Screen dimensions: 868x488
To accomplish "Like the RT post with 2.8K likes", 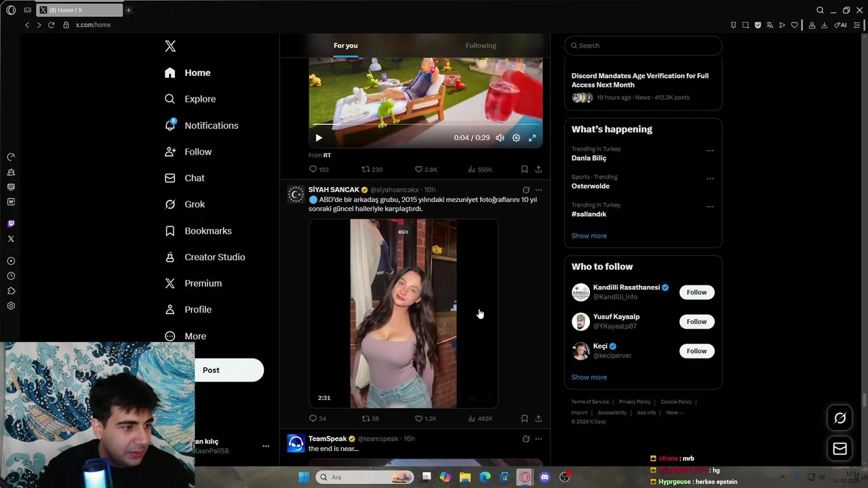I will (x=426, y=169).
